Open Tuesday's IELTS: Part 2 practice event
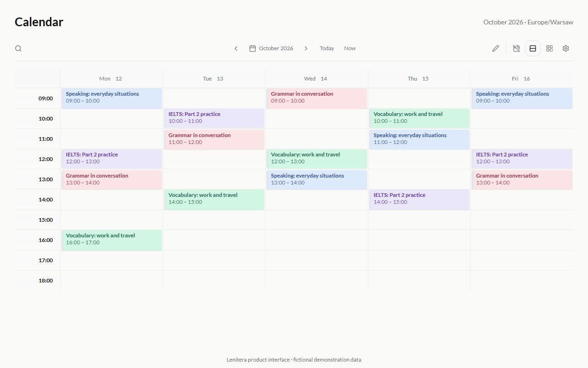 214,118
